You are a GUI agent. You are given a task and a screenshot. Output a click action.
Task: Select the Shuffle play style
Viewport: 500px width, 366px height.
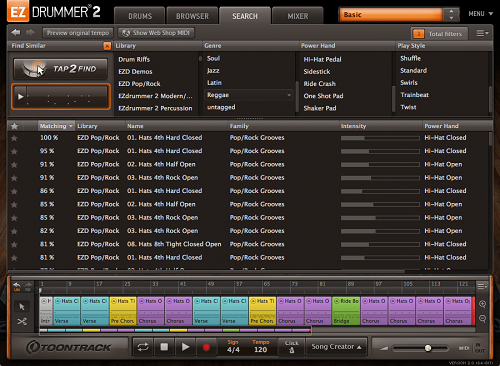[x=410, y=58]
